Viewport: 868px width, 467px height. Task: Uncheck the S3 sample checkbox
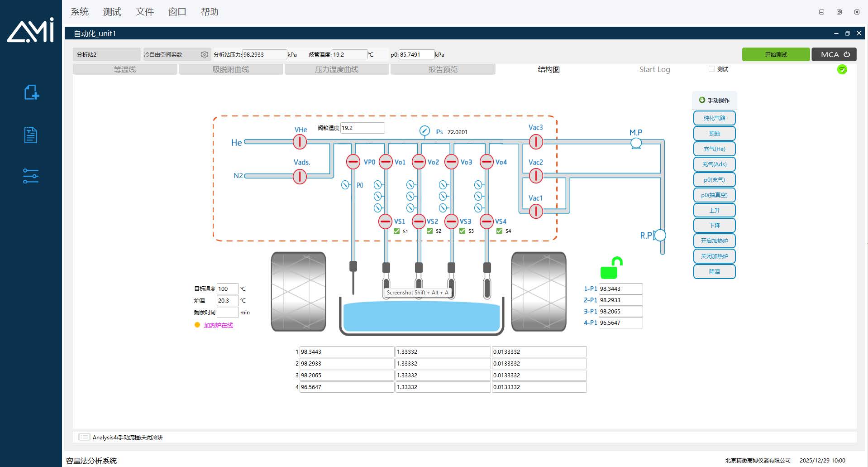(x=462, y=231)
